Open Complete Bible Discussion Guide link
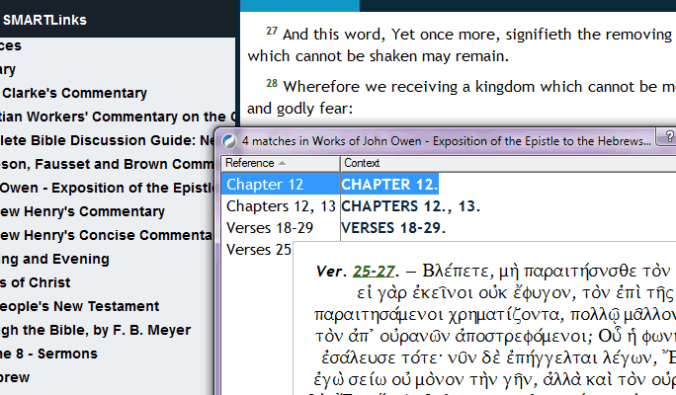The image size is (676, 395). pyautogui.click(x=107, y=141)
